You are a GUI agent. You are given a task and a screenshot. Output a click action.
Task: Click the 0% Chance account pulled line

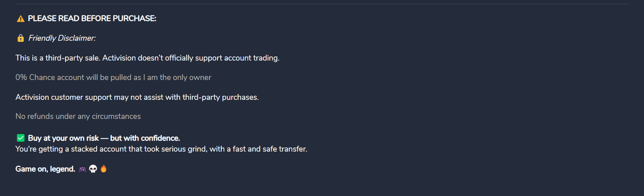(113, 77)
